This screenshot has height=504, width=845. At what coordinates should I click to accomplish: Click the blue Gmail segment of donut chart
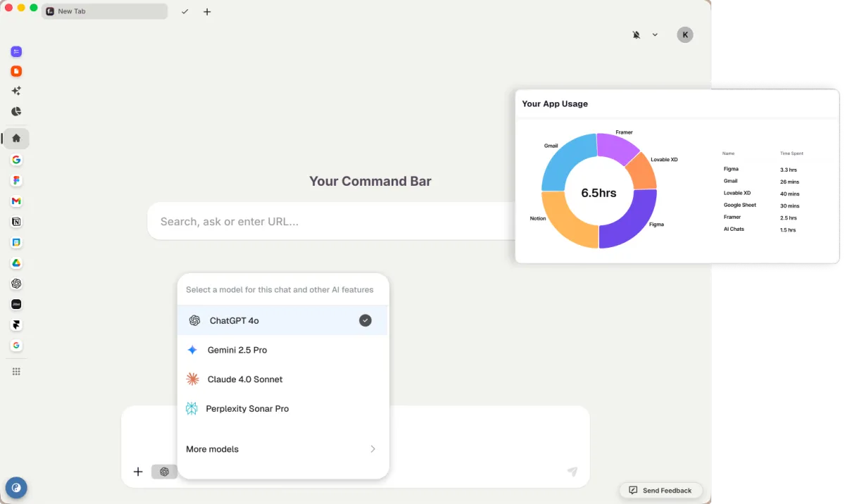pos(565,158)
